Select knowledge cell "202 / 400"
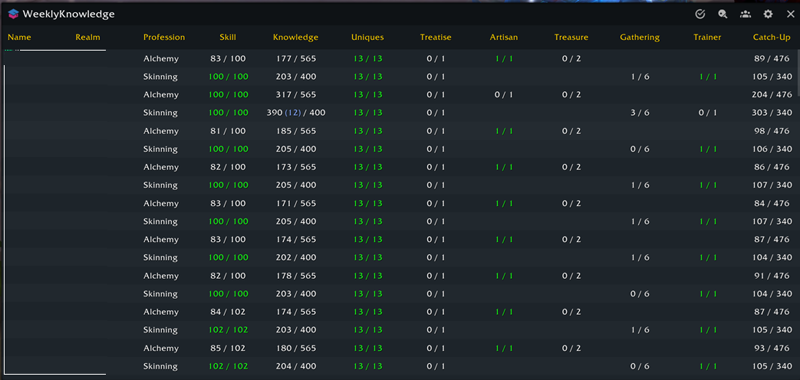Screen dimensions: 800x380 coord(295,258)
